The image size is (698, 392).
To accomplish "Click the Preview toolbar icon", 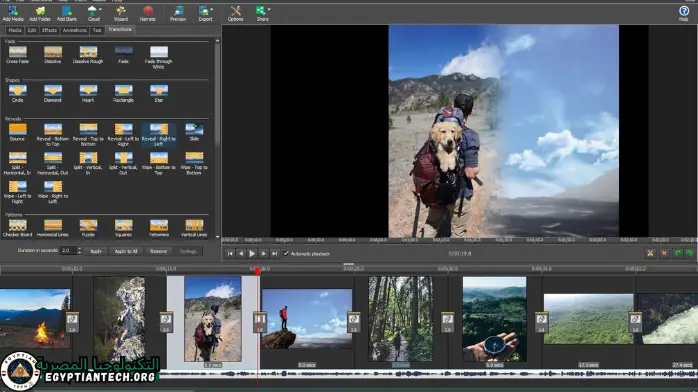I will coord(178,13).
